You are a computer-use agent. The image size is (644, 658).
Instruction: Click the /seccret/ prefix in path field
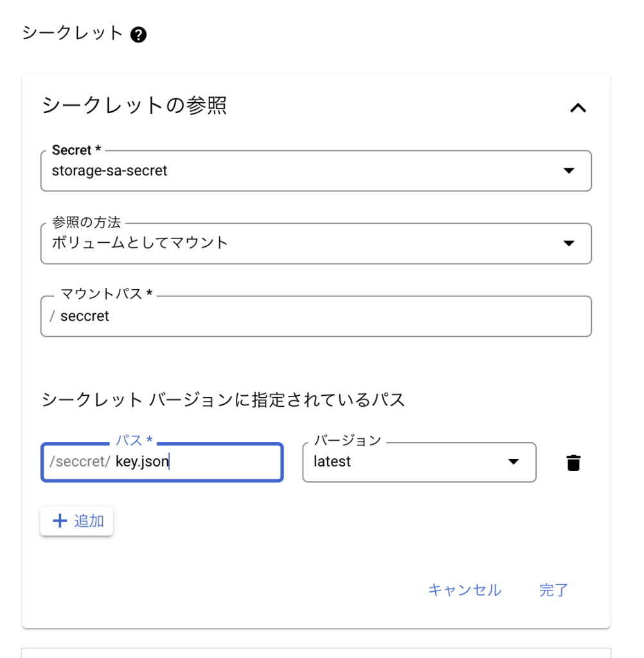80,462
